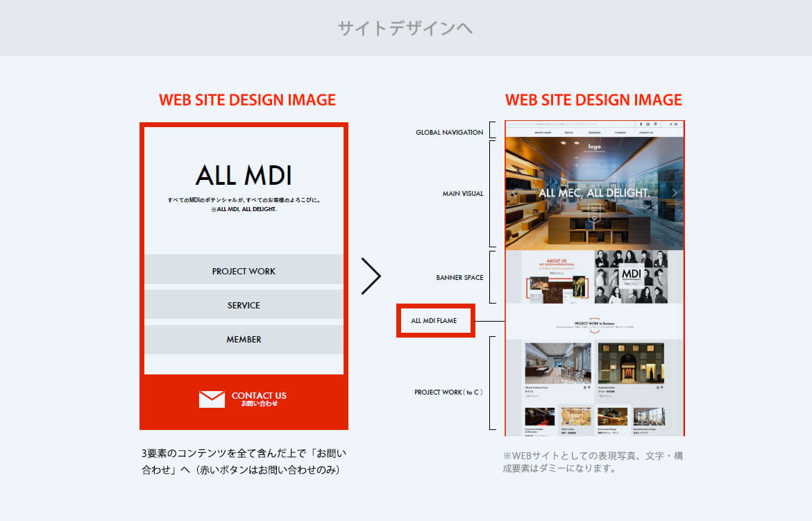Click the PROJECT WORK button in ALL MDI mockup
This screenshot has height=521, width=812.
tap(244, 269)
